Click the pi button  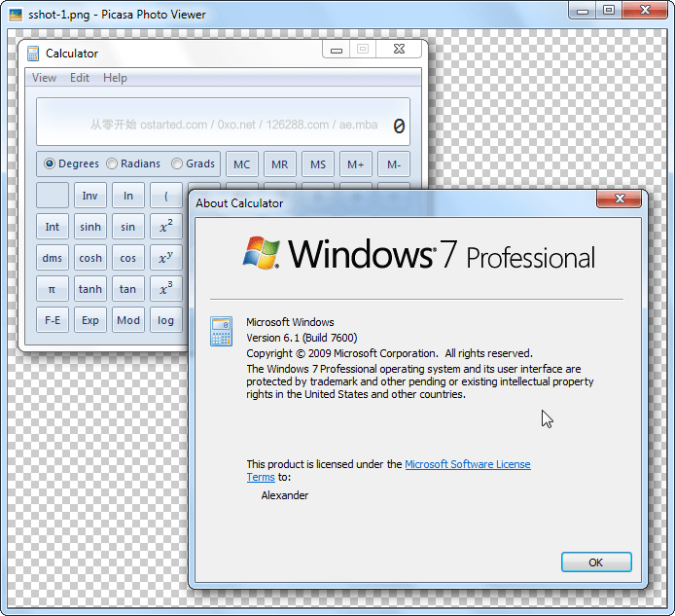[x=53, y=289]
